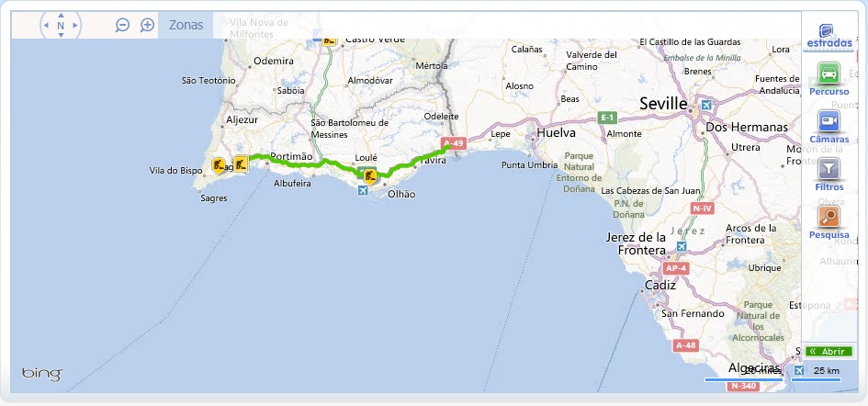Pan map east with compass right arrow
Viewport: 868px width, 406px height.
tap(75, 26)
